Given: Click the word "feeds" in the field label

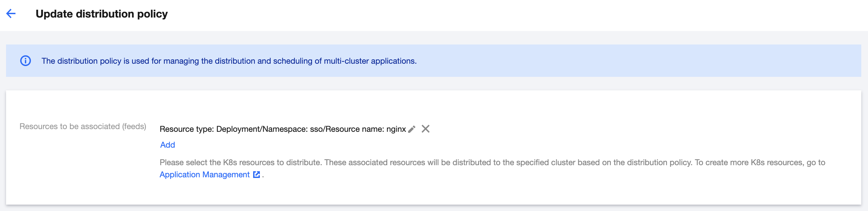Looking at the screenshot, I should click(134, 126).
